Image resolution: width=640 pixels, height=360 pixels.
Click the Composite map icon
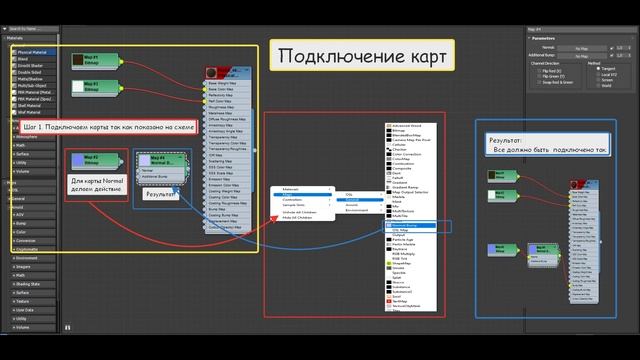[389, 168]
